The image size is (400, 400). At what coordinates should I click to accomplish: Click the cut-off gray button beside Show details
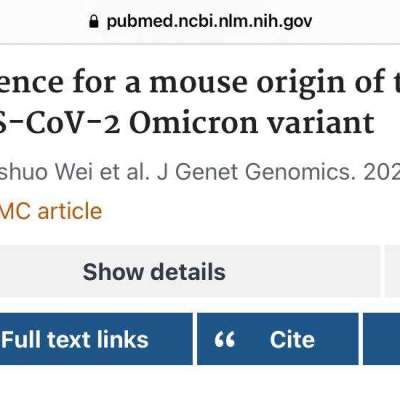[392, 272]
